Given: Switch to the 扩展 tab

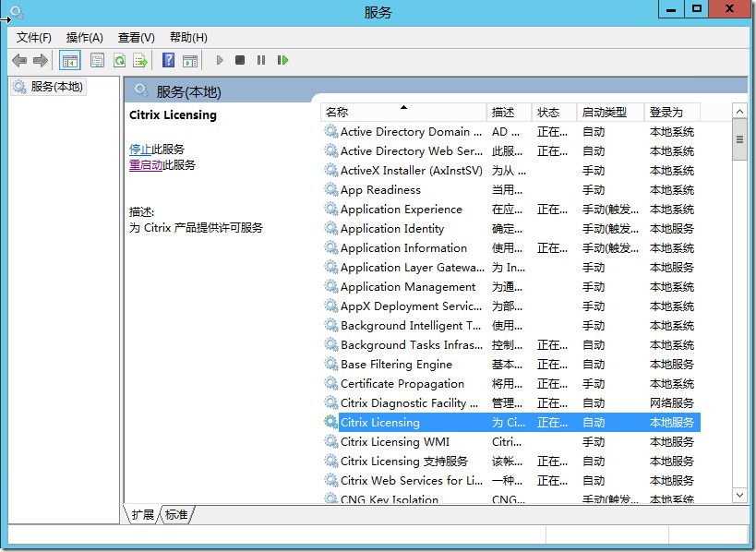Looking at the screenshot, I should (x=142, y=514).
